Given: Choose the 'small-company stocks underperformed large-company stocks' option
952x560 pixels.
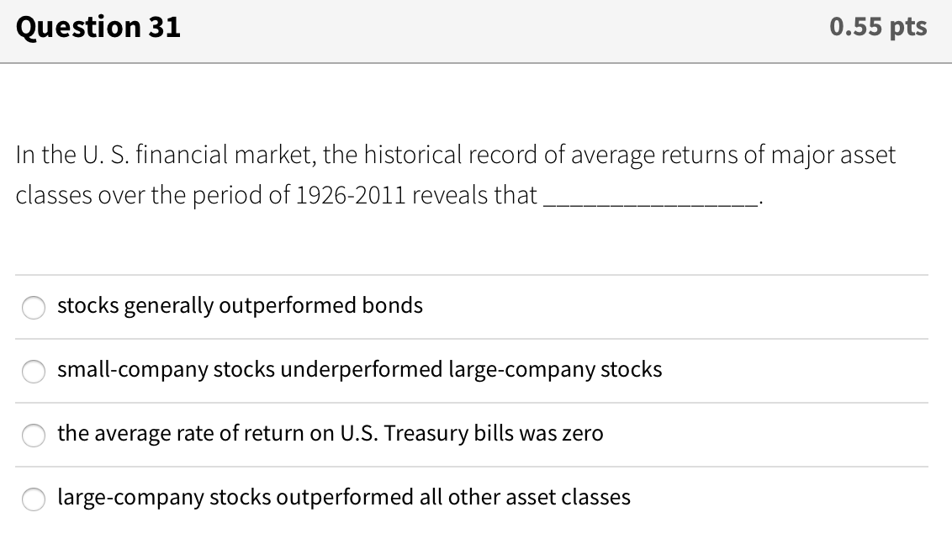Looking at the screenshot, I should coord(33,372).
